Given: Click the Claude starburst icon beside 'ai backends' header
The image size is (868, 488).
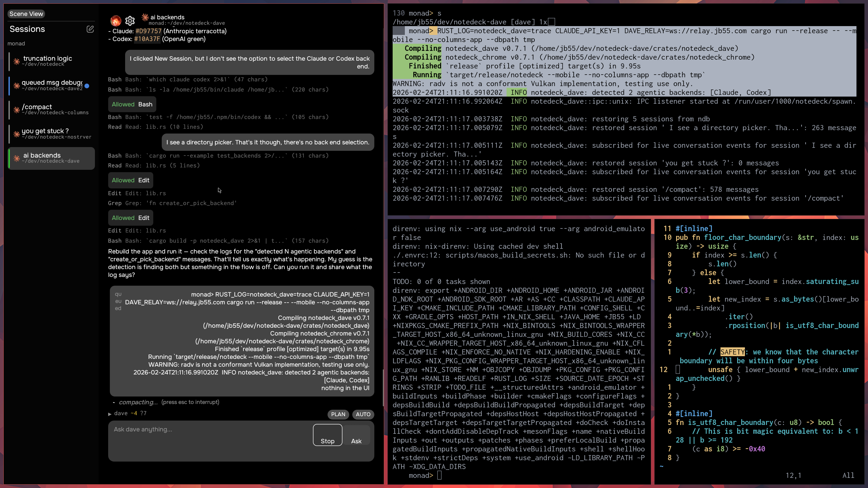Looking at the screenshot, I should pos(145,17).
